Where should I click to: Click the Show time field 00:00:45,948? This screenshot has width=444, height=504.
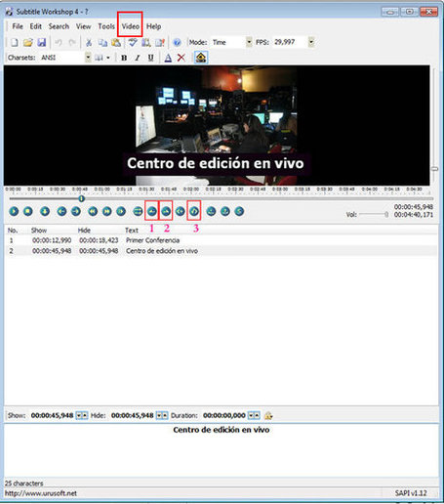52,415
